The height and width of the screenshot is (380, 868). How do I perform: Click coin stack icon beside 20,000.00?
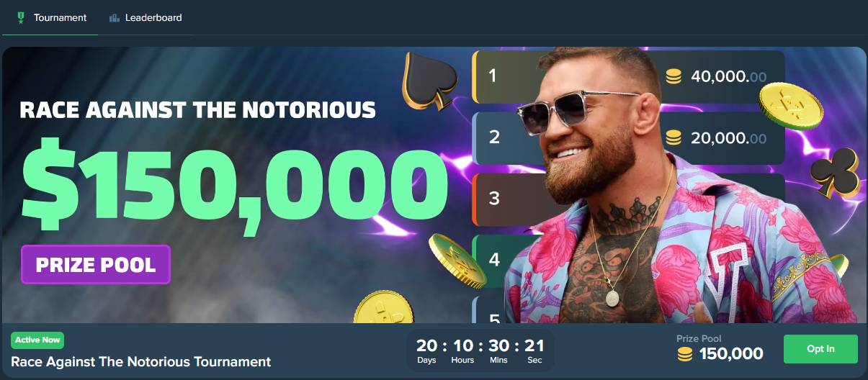(x=674, y=137)
